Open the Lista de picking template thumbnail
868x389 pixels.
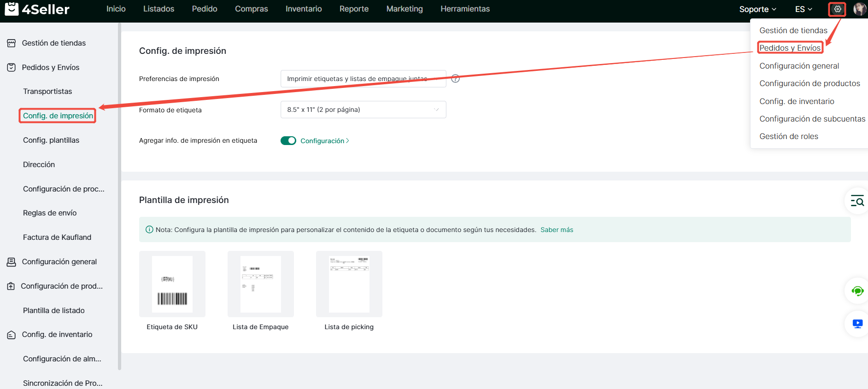tap(349, 284)
